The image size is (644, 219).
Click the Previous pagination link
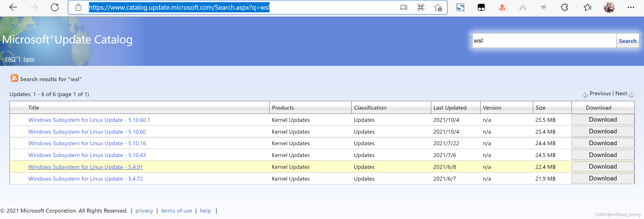600,93
